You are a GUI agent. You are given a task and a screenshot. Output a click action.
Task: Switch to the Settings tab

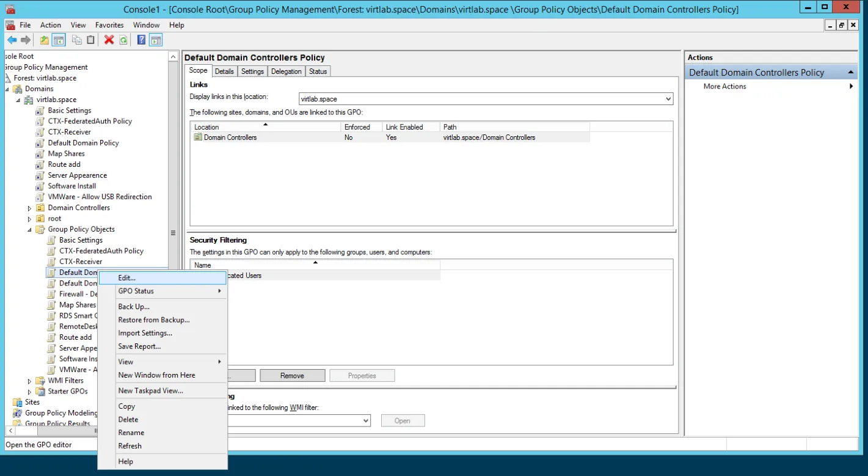coord(252,71)
